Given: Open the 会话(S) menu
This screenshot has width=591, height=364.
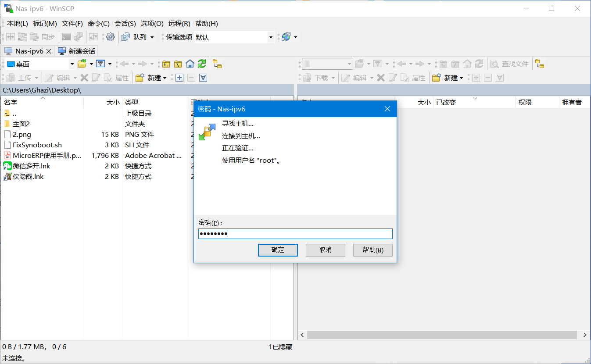Looking at the screenshot, I should [125, 24].
